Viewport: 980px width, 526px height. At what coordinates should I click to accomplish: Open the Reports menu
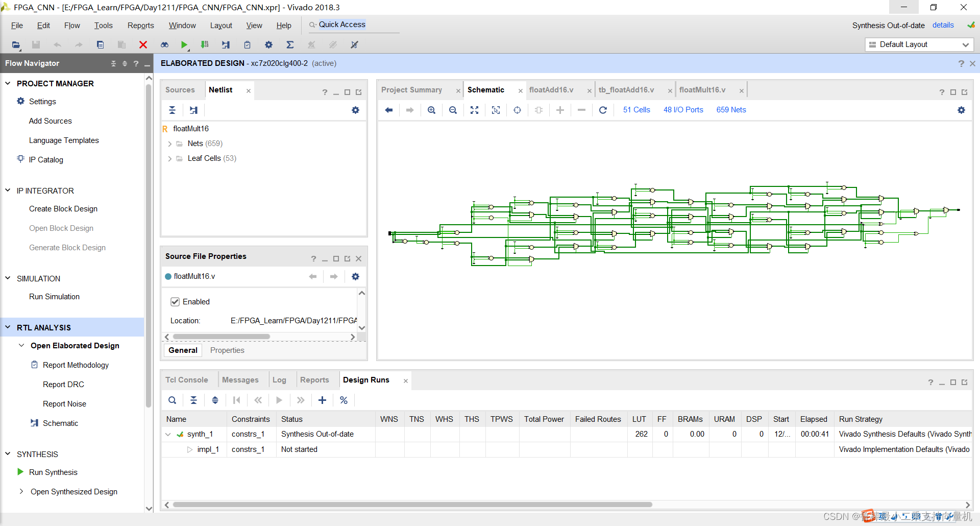pos(140,26)
